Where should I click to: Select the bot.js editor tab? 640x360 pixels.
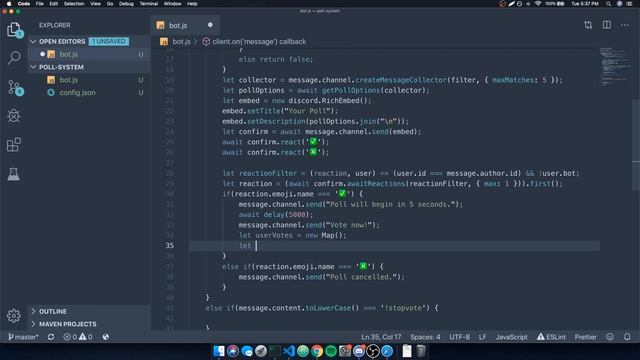click(185, 25)
